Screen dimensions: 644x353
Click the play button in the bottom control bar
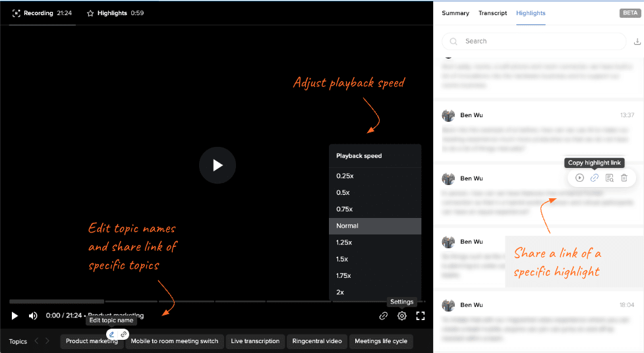point(15,316)
